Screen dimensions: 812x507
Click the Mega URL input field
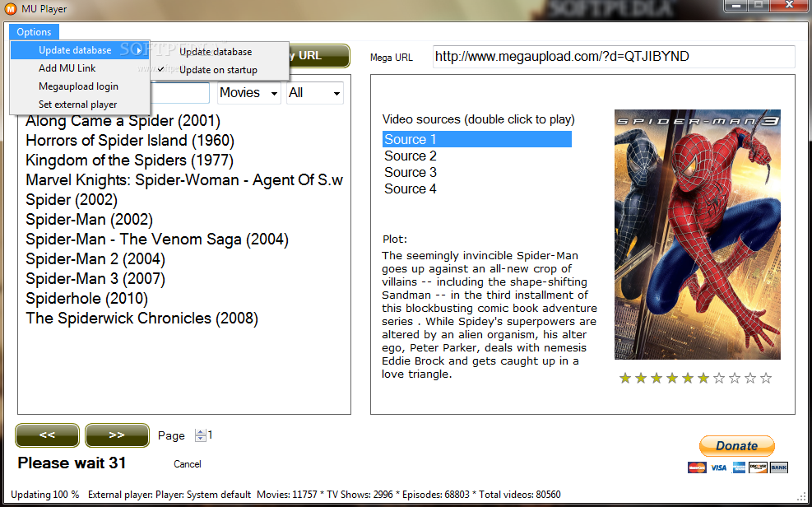(613, 57)
